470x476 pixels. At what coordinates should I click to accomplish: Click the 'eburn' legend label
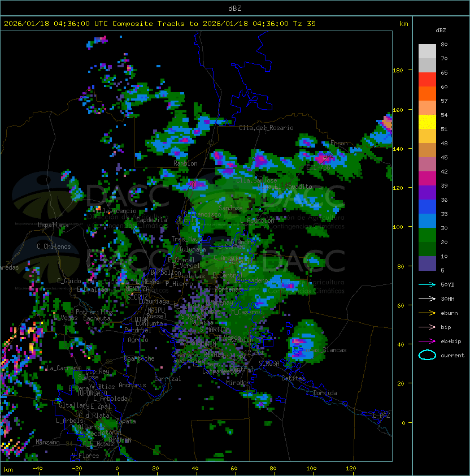point(449,313)
